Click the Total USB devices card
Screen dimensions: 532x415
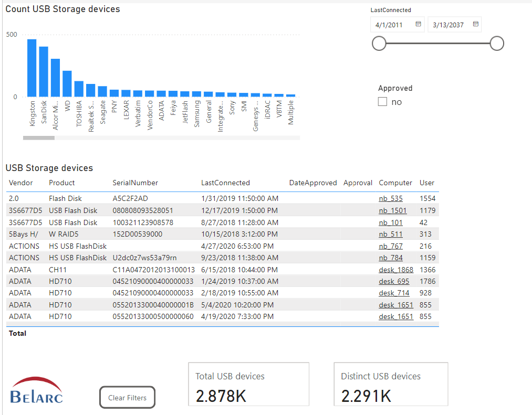click(x=248, y=384)
